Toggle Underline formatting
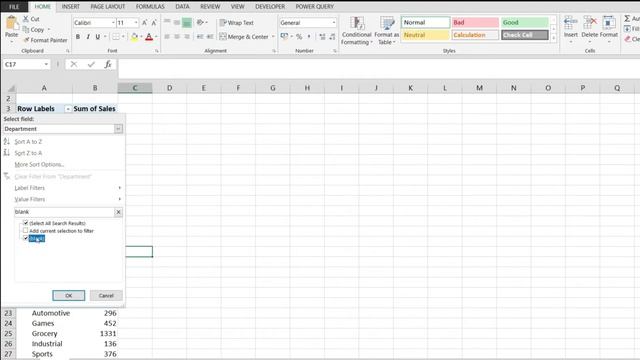Screen dimensions: 640x360 [98, 37]
